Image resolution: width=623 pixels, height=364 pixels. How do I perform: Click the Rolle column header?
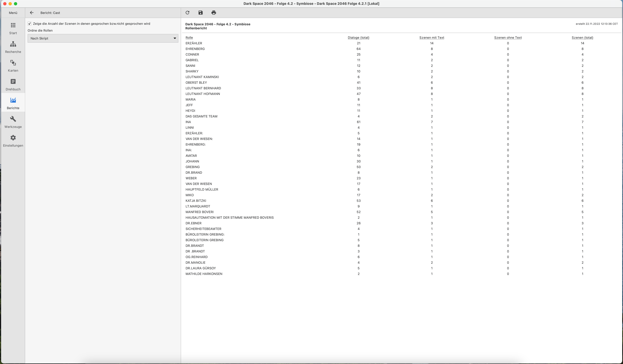pyautogui.click(x=189, y=37)
